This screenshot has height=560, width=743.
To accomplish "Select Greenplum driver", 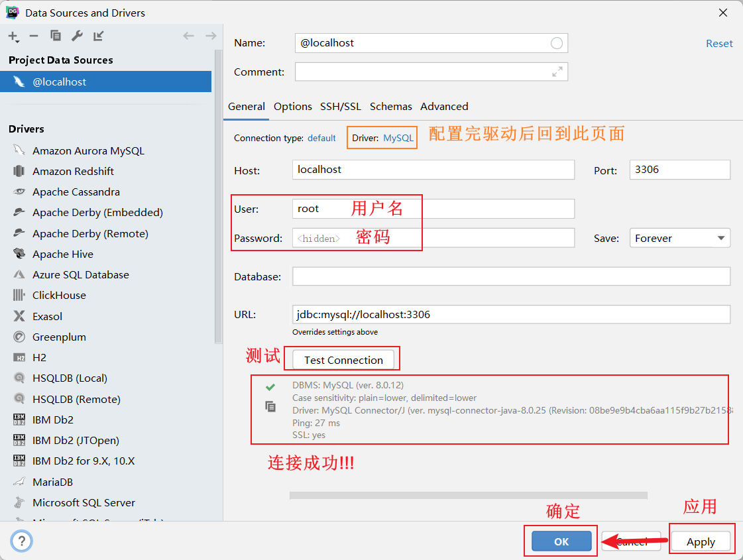I will tap(59, 337).
